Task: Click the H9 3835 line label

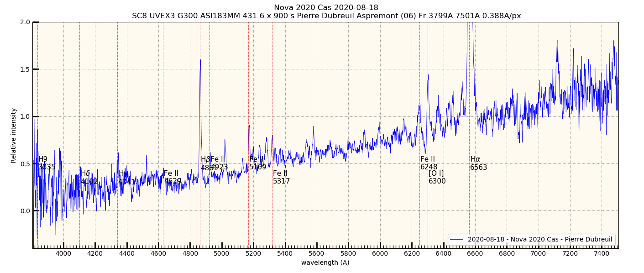Action: click(x=46, y=163)
